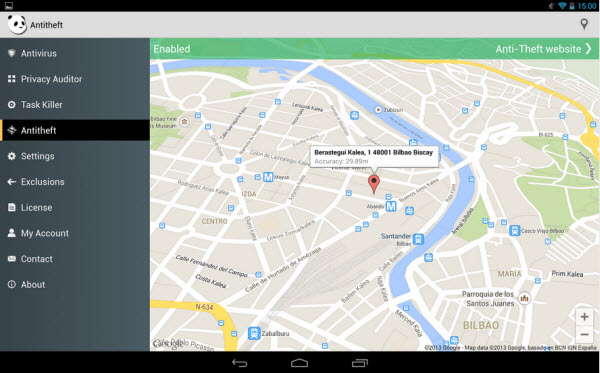Go to Exclusions with the arrow icon

[12, 182]
